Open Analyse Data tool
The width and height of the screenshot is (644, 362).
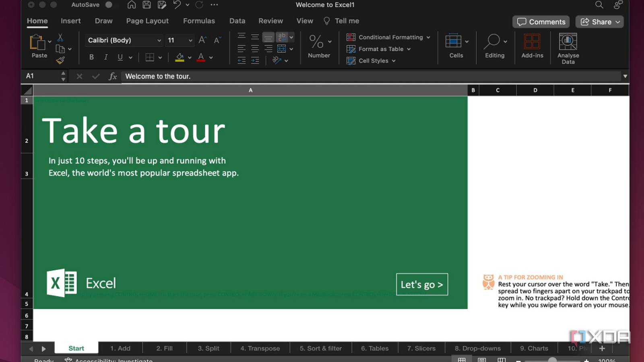point(568,48)
